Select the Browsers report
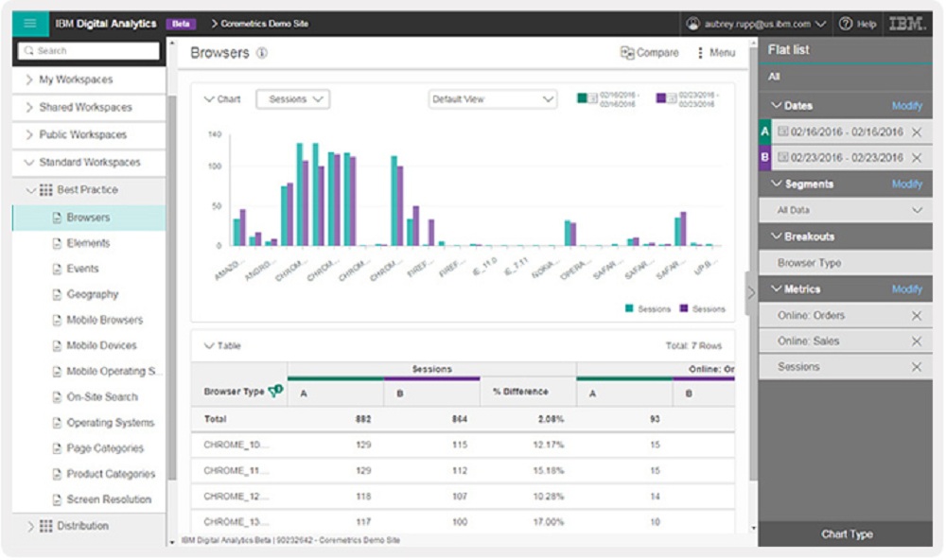Image resolution: width=946 pixels, height=560 pixels. pyautogui.click(x=89, y=218)
